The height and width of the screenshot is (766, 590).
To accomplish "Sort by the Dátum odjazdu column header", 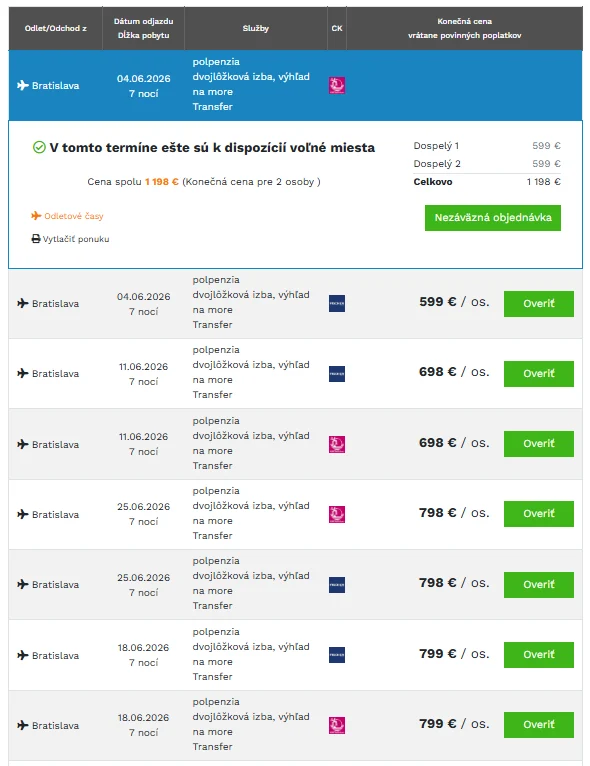I will pyautogui.click(x=144, y=28).
